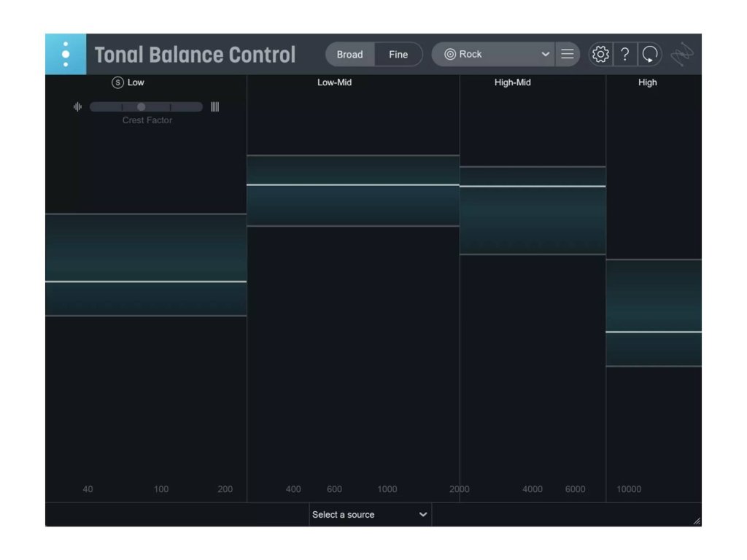Click the Low band label
The height and width of the screenshot is (560, 747).
coord(136,82)
